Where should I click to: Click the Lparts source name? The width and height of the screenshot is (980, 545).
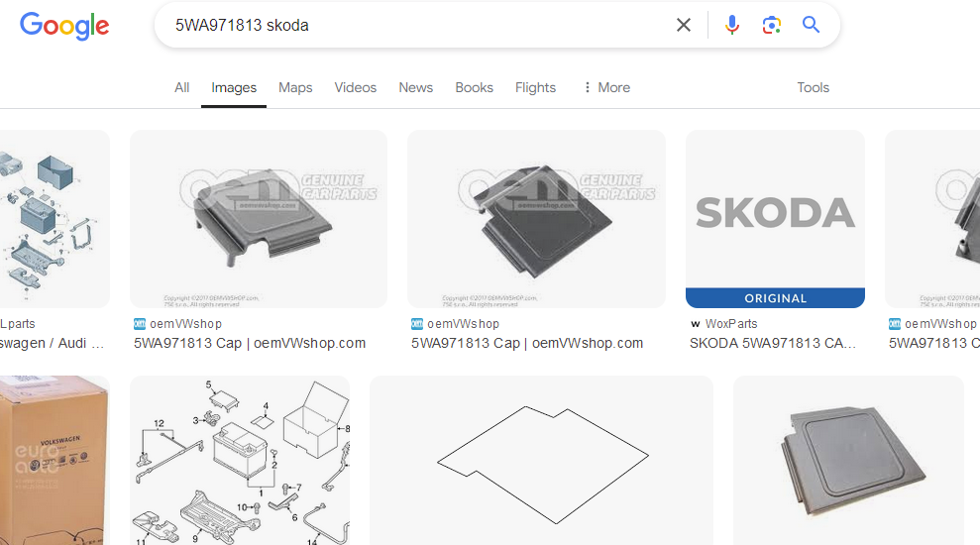(x=18, y=324)
